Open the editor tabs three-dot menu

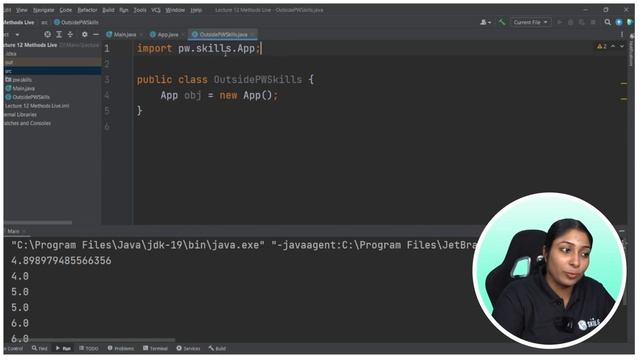click(x=622, y=35)
